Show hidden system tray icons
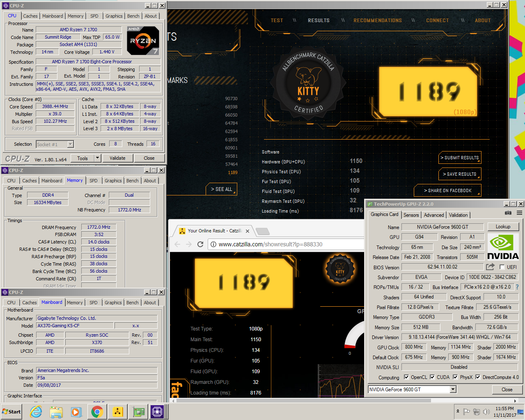525x420 pixels. 458,411
